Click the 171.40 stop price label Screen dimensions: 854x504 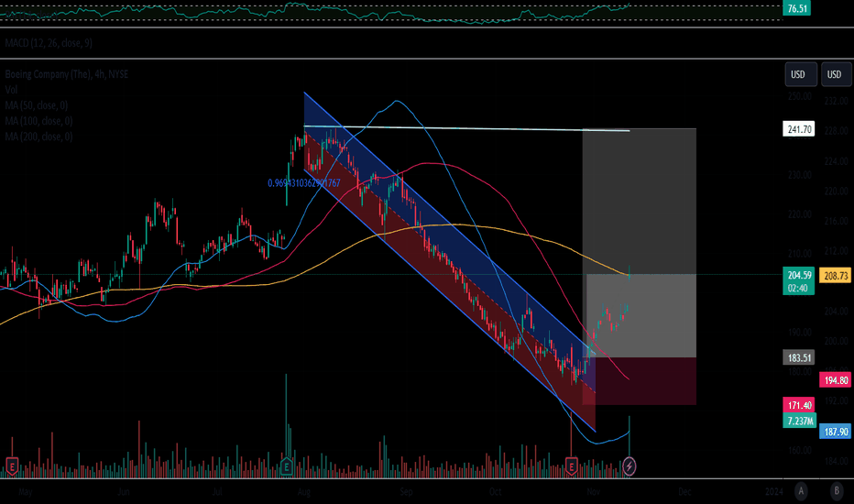(x=799, y=405)
